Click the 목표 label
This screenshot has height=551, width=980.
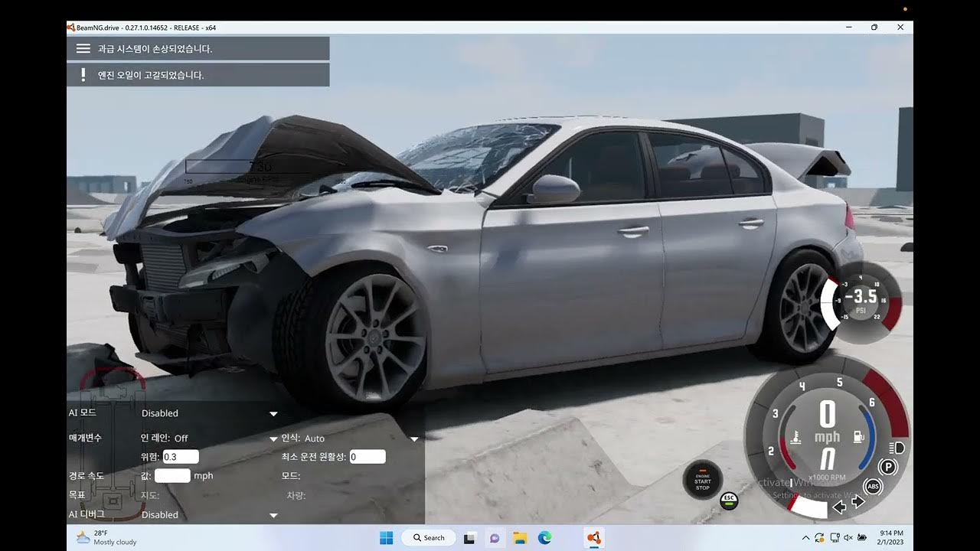77,495
